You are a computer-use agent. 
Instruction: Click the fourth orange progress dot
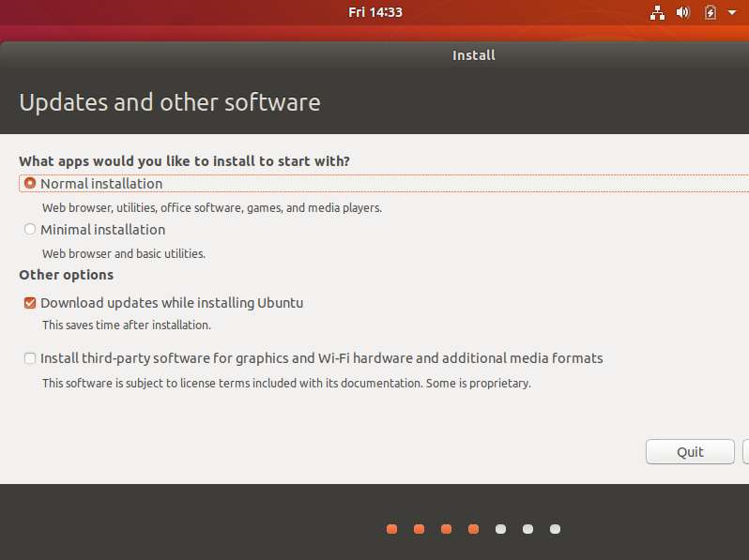tap(473, 529)
